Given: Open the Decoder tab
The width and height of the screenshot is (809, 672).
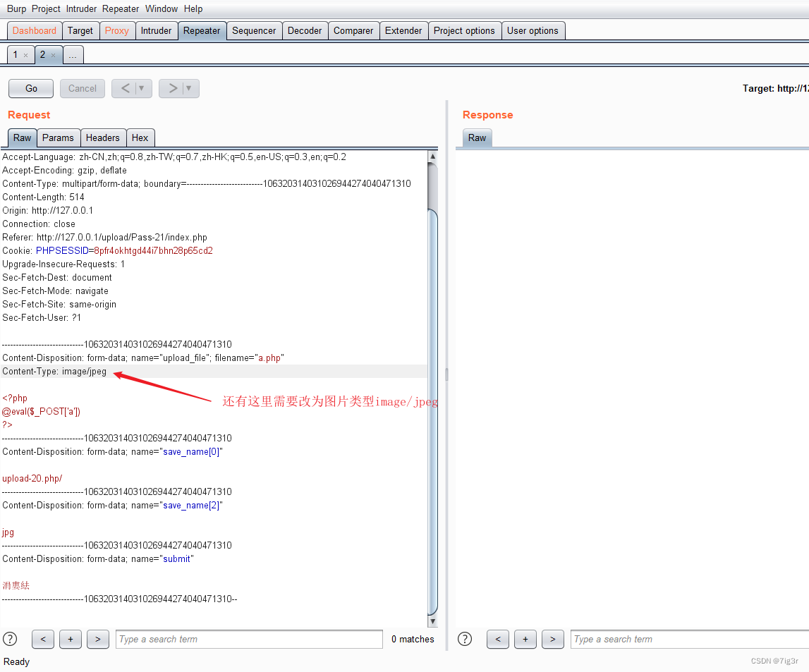Looking at the screenshot, I should [305, 30].
